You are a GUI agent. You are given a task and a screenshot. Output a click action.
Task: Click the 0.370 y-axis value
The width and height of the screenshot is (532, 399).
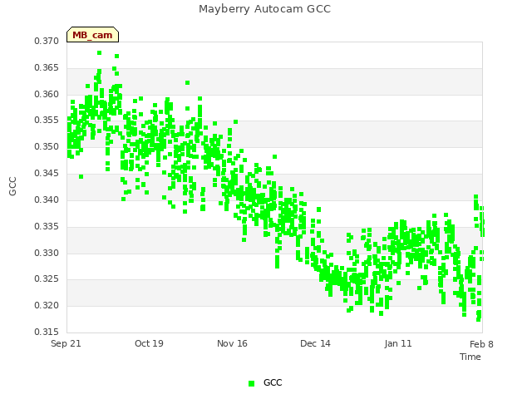coord(47,42)
